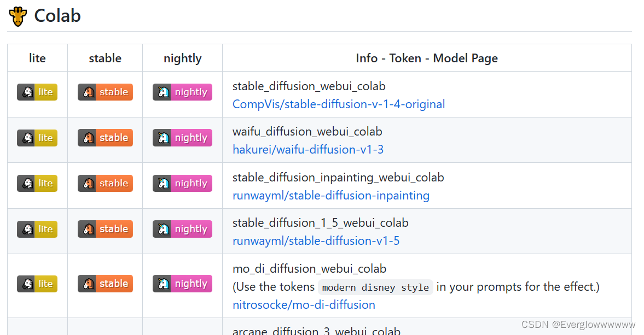Screen dimensions: 644x335
Task: Launch stable badge in waifu_diffusion_webui_colab row
Action: [x=105, y=138]
